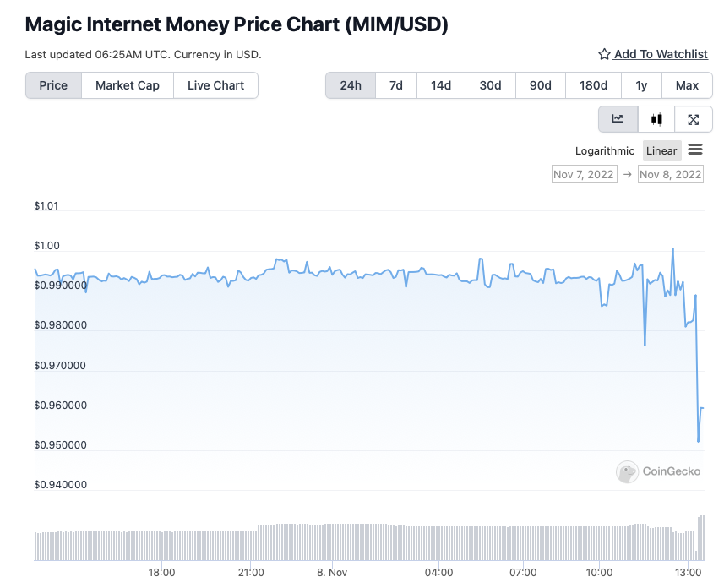The image size is (724, 588).
Task: Select the line chart view icon
Action: (x=618, y=119)
